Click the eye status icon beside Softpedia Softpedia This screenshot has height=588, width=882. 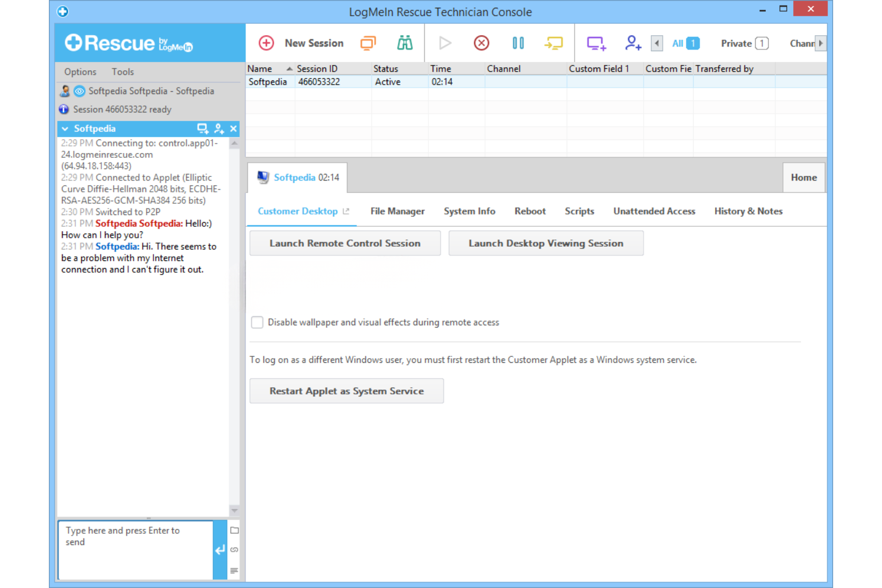coord(79,91)
